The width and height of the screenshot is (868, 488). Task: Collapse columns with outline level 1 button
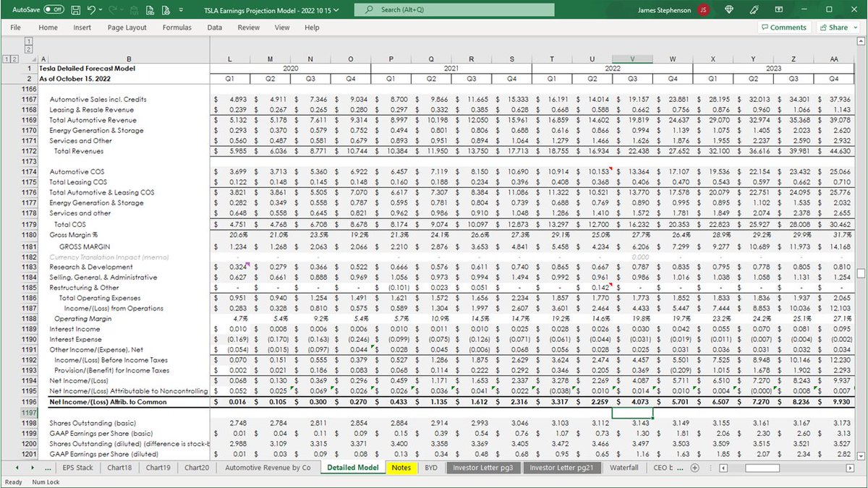(29, 41)
